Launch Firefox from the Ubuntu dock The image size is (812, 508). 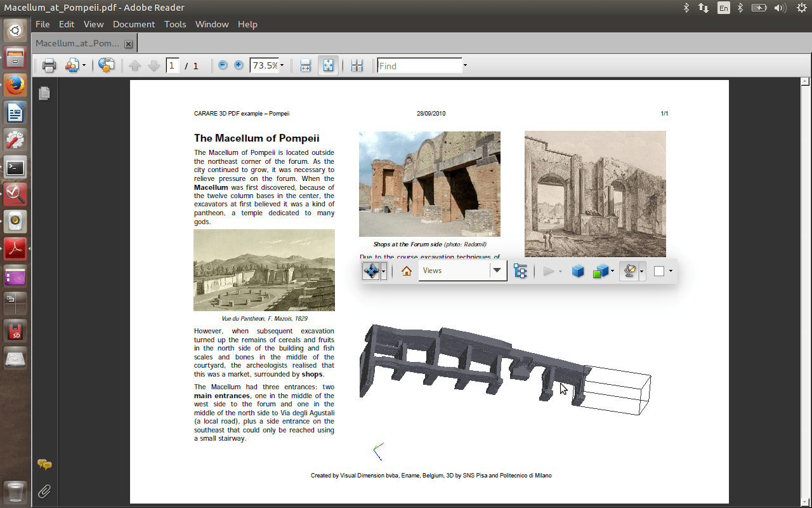(15, 85)
